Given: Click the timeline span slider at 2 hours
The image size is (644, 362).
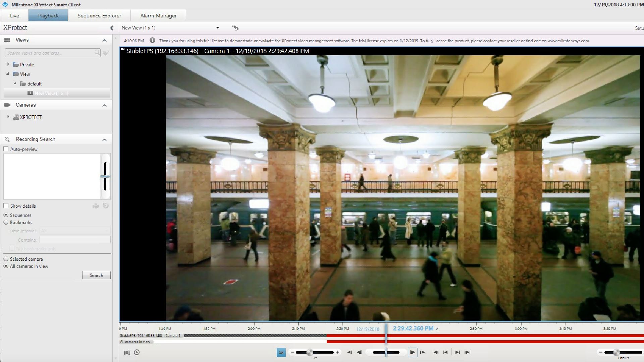Looking at the screenshot, I should [x=623, y=352].
